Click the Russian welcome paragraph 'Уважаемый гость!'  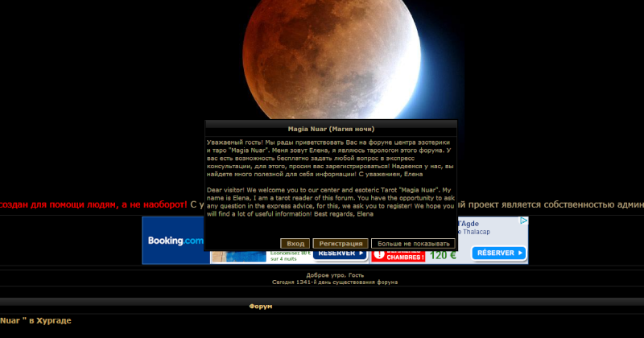click(x=330, y=158)
